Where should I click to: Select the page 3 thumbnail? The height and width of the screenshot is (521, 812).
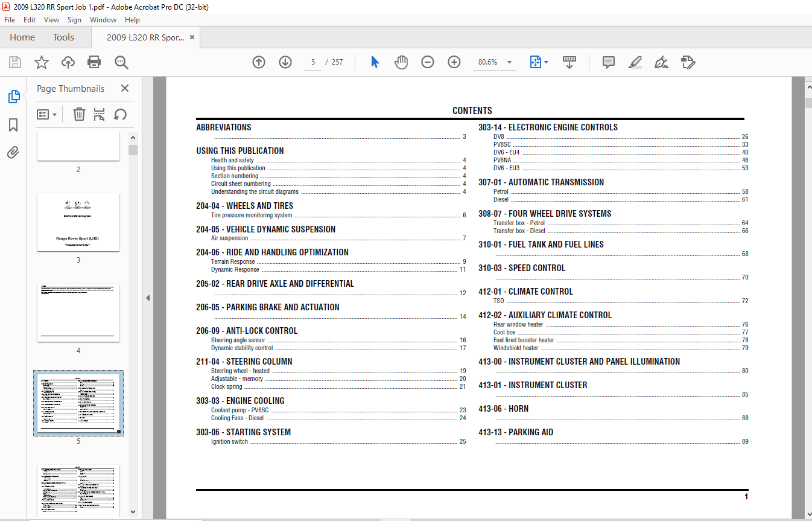[78, 222]
